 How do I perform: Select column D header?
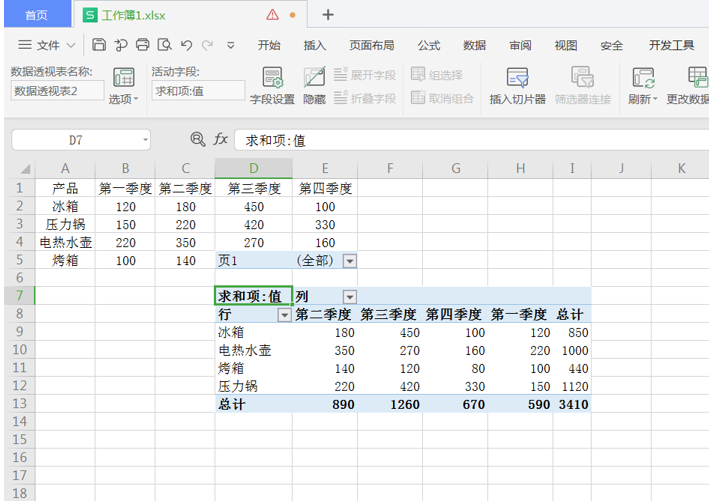[x=254, y=168]
